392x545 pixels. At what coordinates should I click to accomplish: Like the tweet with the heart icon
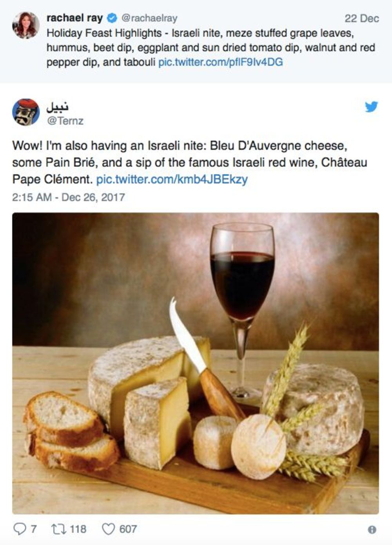[x=108, y=529]
